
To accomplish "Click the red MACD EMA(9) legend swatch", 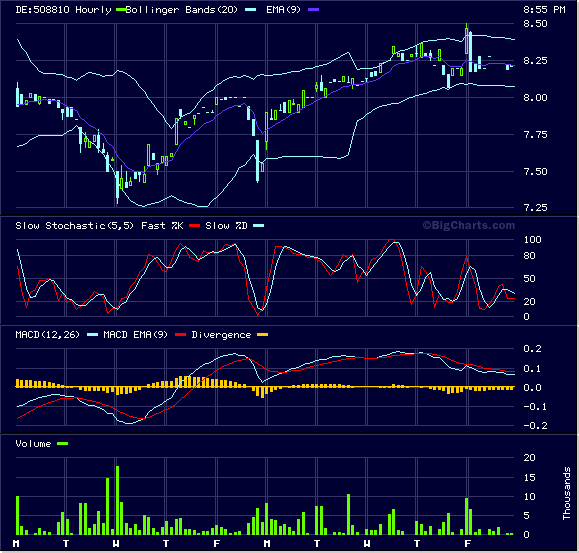I will click(180, 335).
